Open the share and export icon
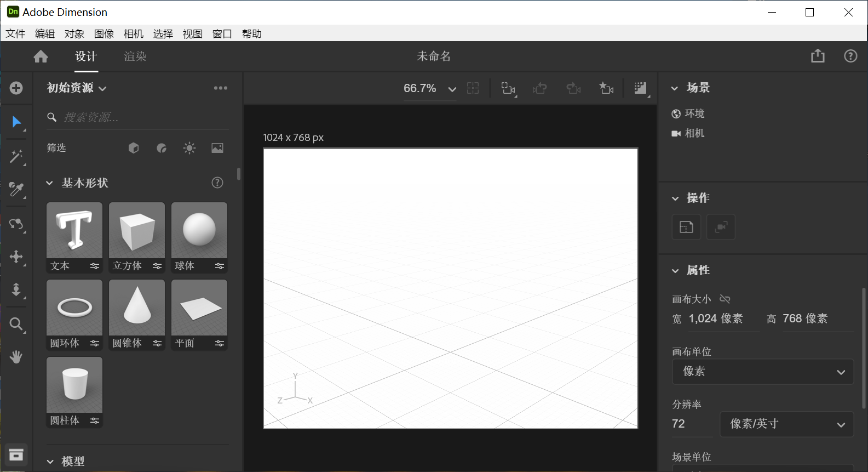868x472 pixels. click(818, 56)
